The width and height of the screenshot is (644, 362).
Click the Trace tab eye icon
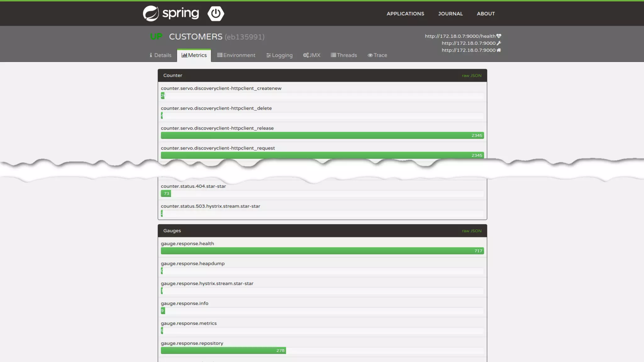coord(370,55)
